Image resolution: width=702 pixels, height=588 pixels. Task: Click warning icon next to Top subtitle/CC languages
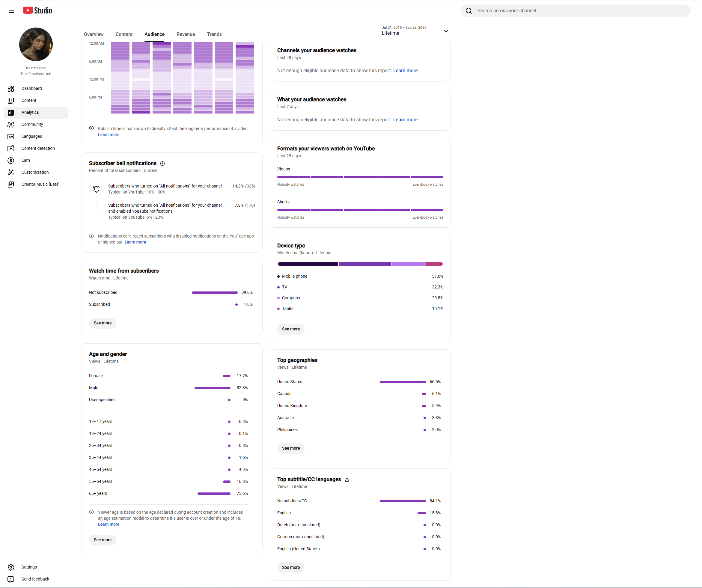(x=347, y=480)
